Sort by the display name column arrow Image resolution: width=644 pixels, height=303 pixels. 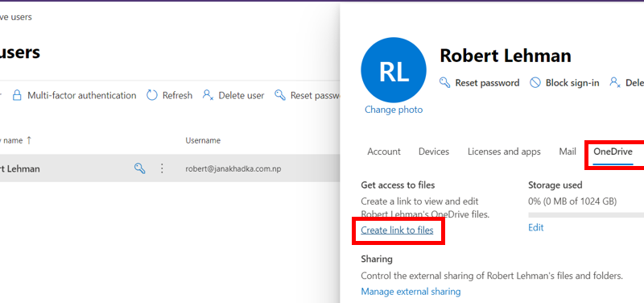(x=29, y=140)
